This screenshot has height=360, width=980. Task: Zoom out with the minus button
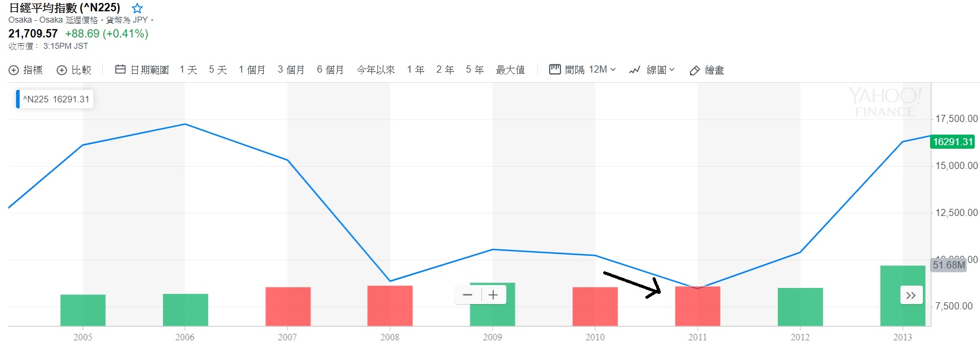(468, 295)
